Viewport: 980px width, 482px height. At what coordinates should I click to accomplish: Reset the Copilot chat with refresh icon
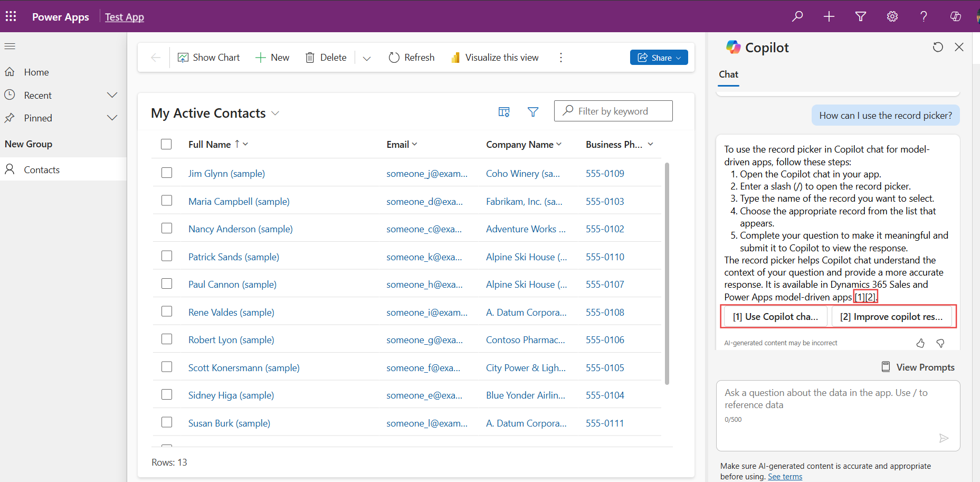pos(938,47)
